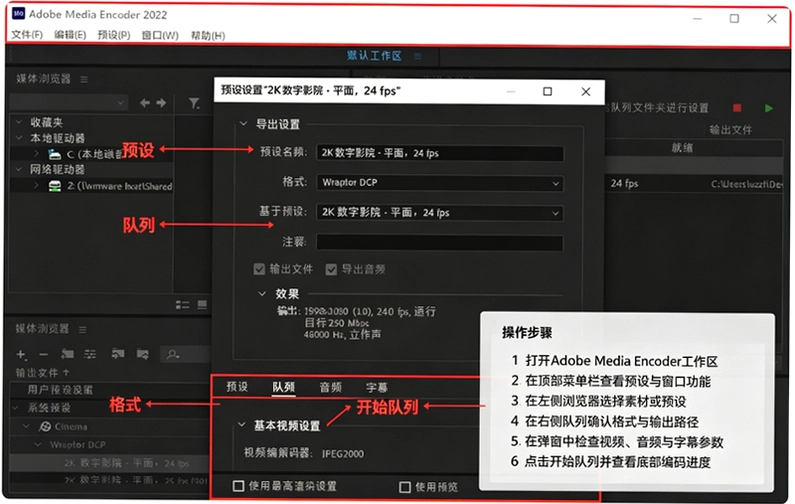Collapse the 效果 section
This screenshot has height=504, width=795.
tap(262, 293)
